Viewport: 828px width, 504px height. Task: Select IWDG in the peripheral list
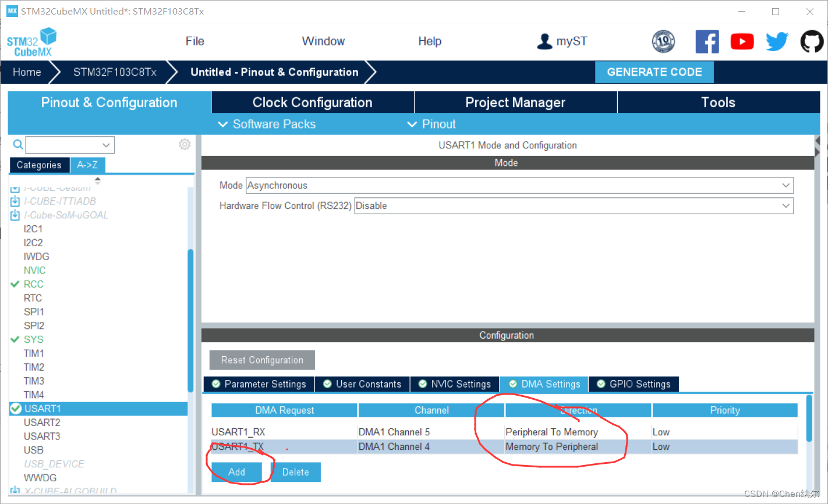click(36, 257)
